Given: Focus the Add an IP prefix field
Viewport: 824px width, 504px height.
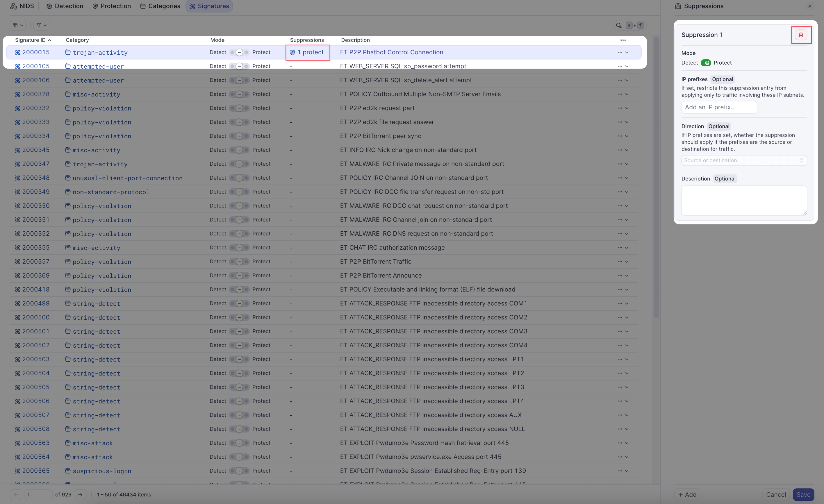Looking at the screenshot, I should (719, 107).
